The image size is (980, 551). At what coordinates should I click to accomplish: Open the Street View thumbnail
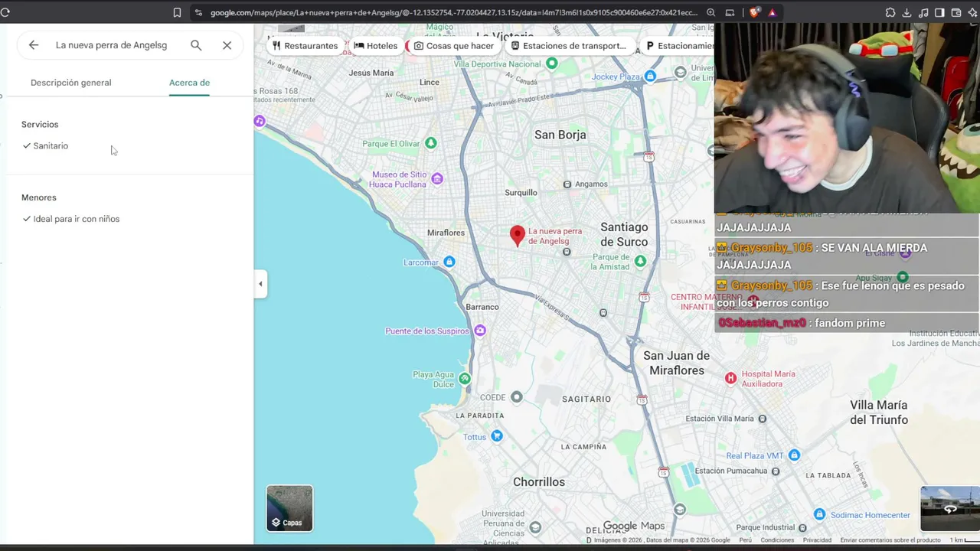point(950,508)
